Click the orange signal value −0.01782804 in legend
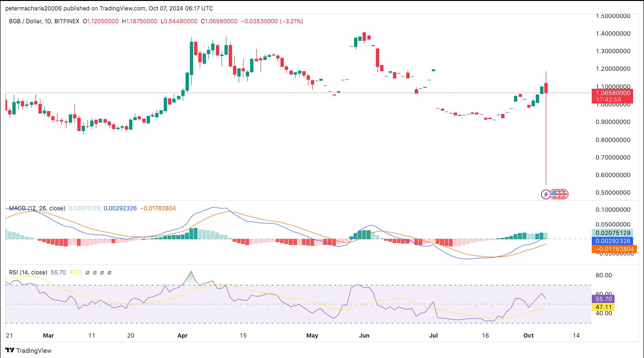Screen dimensions: 644x358 click(158, 208)
